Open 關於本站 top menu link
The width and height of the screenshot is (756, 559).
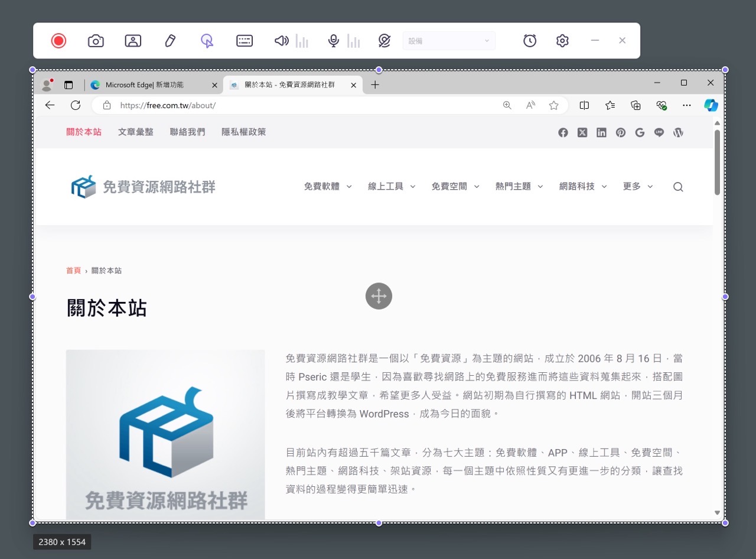pyautogui.click(x=84, y=132)
